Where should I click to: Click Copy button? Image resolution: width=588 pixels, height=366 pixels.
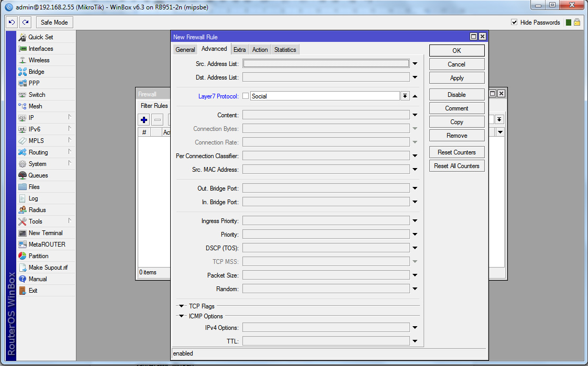(457, 122)
